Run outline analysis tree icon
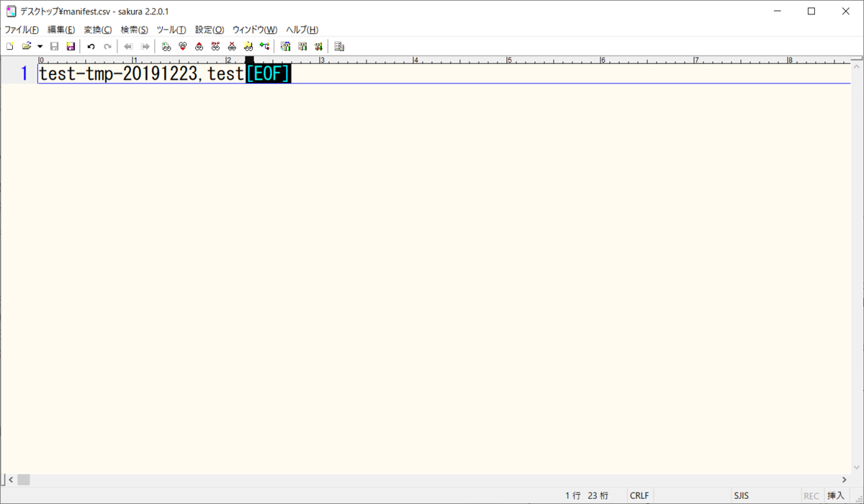Viewport: 864px width, 504px height. 264,46
